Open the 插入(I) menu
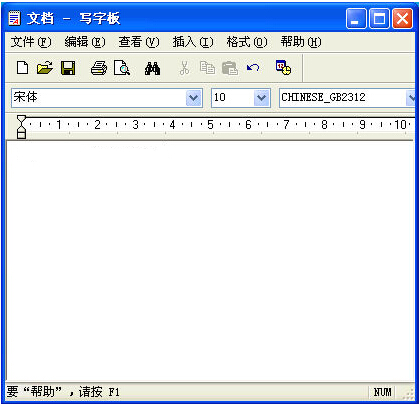This screenshot has width=419, height=404. click(x=193, y=42)
